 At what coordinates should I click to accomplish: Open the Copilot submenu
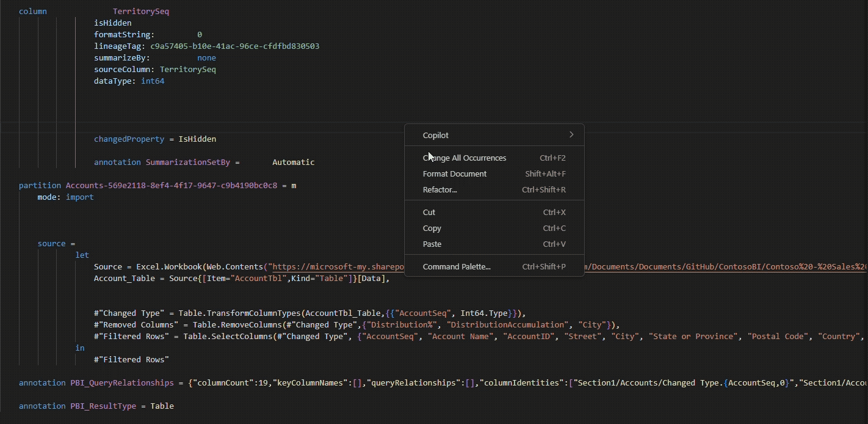[435, 135]
